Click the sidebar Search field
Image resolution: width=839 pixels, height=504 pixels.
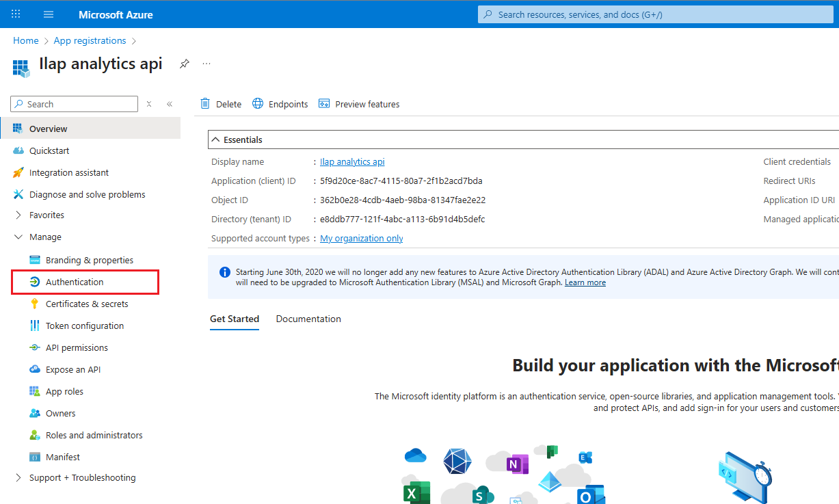click(74, 104)
